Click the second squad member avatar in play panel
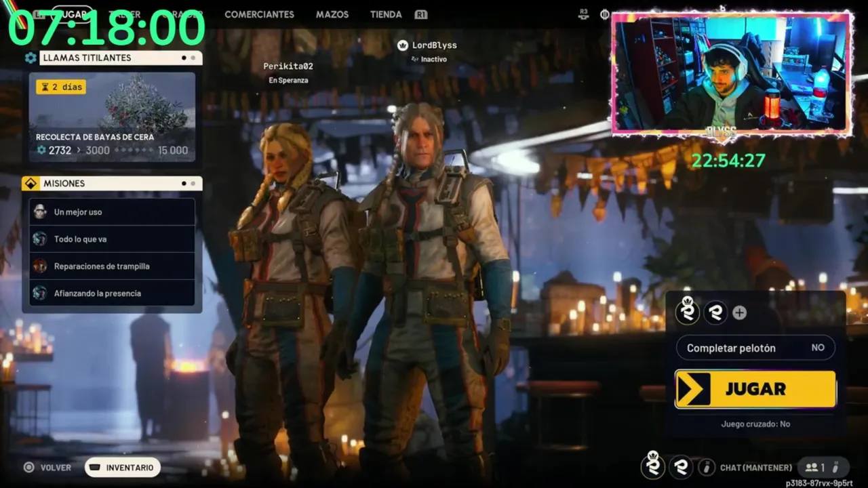 pos(715,312)
